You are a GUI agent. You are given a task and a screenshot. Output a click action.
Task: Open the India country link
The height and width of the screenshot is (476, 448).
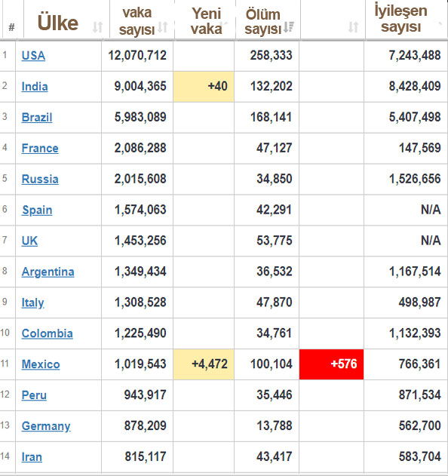click(x=35, y=87)
